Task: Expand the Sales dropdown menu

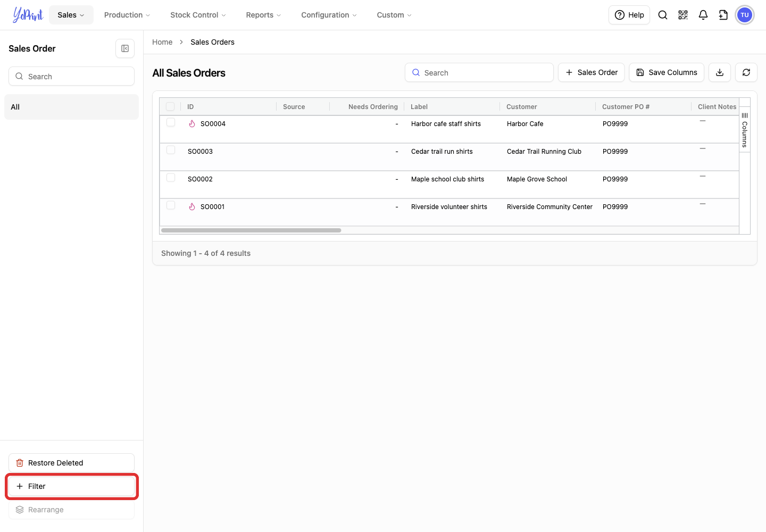Action: pos(71,15)
